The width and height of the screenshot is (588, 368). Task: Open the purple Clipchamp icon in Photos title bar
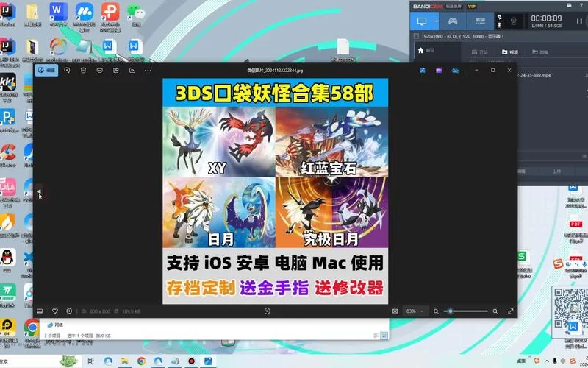click(439, 70)
